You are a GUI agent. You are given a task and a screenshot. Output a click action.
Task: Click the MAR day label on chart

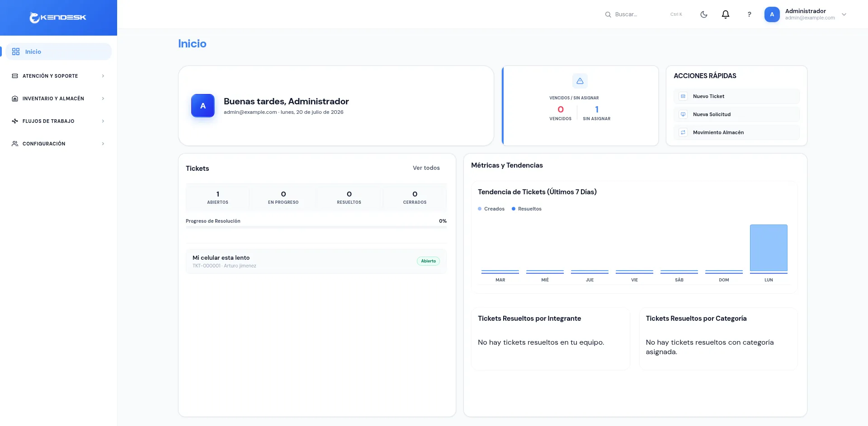pos(500,280)
